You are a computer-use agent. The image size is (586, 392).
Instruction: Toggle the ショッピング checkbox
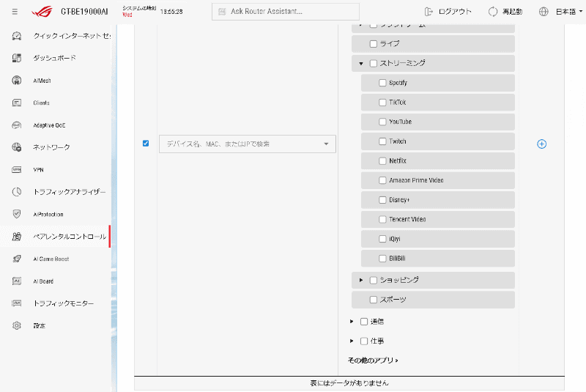point(373,280)
